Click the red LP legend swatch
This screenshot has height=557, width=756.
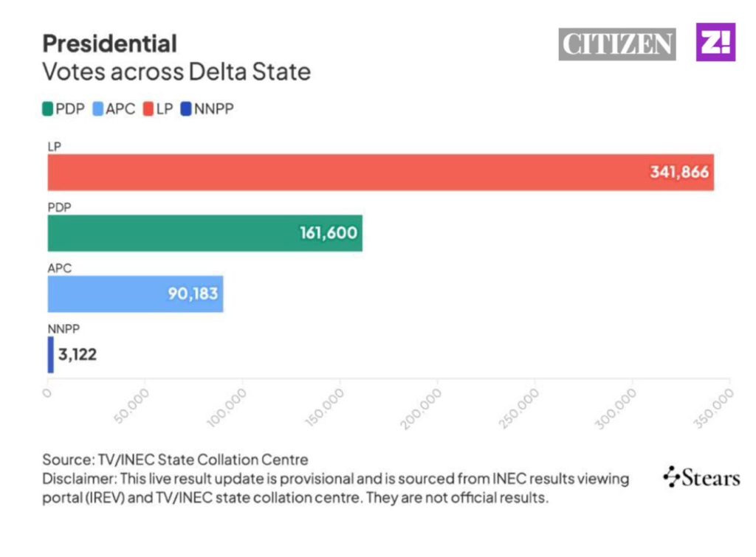click(x=148, y=109)
